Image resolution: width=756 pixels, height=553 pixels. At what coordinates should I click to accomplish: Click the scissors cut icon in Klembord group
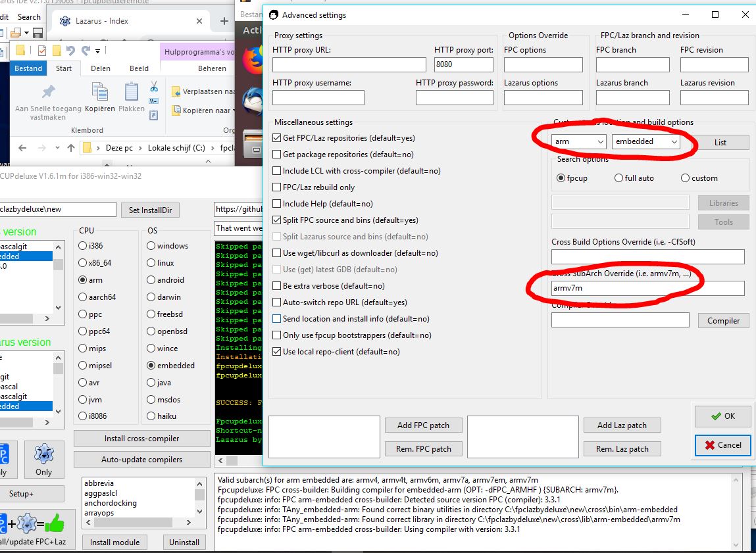[x=153, y=87]
